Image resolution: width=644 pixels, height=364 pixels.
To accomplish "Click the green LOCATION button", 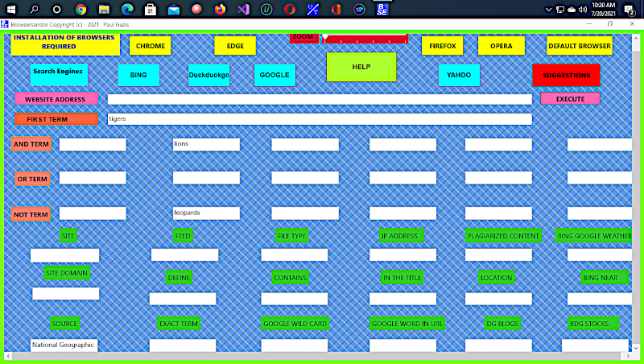I will tap(496, 278).
